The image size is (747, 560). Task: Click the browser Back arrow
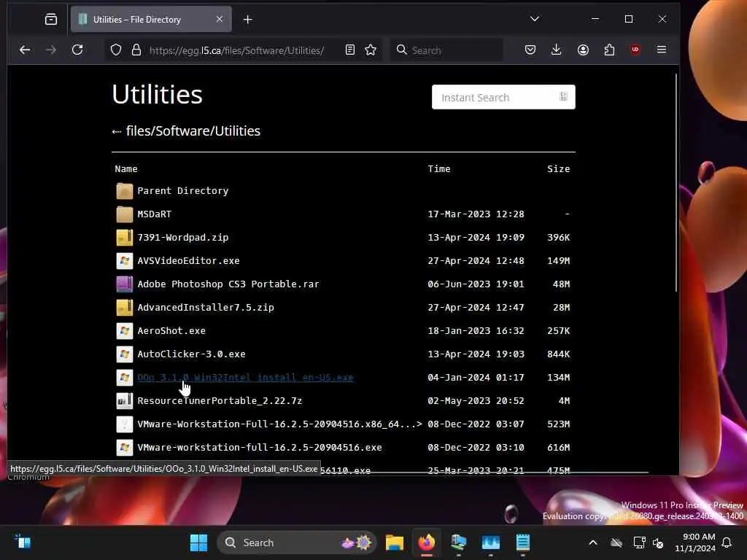point(25,50)
